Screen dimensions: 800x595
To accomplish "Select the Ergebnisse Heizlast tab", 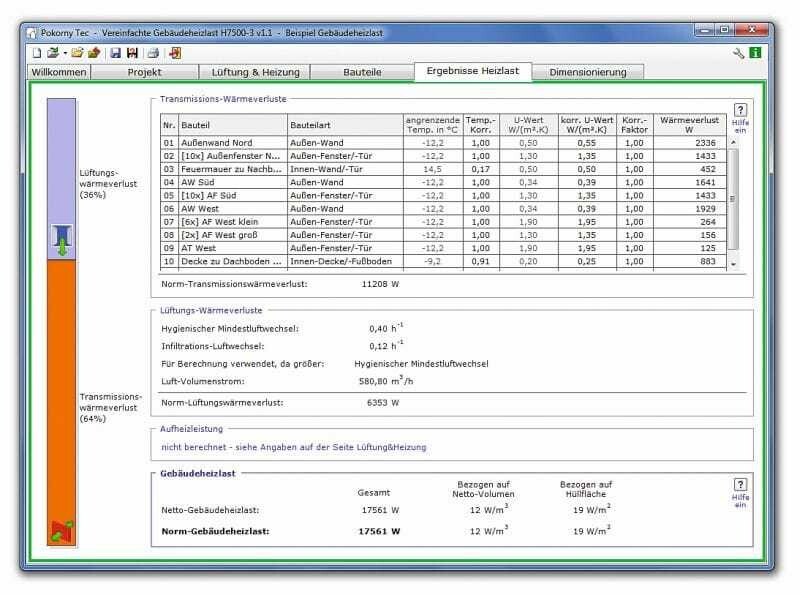I will click(472, 71).
